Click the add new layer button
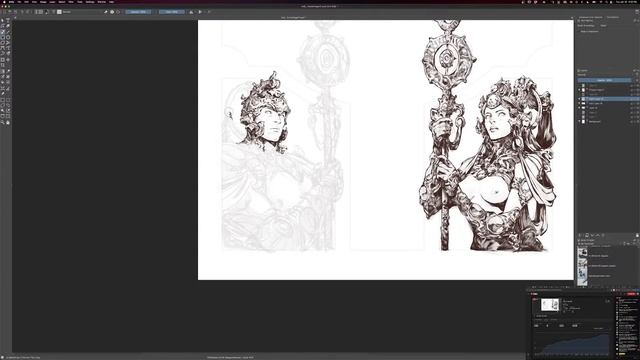 581,235
